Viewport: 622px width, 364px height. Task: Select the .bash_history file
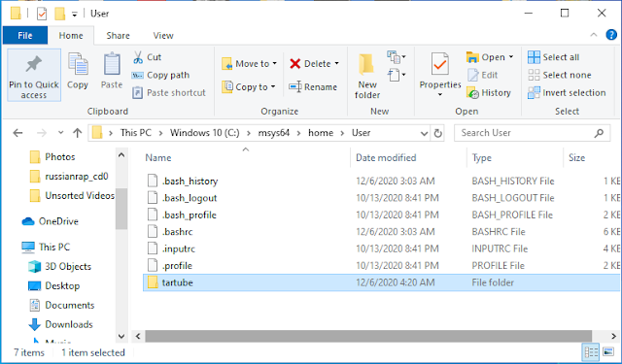pos(190,181)
